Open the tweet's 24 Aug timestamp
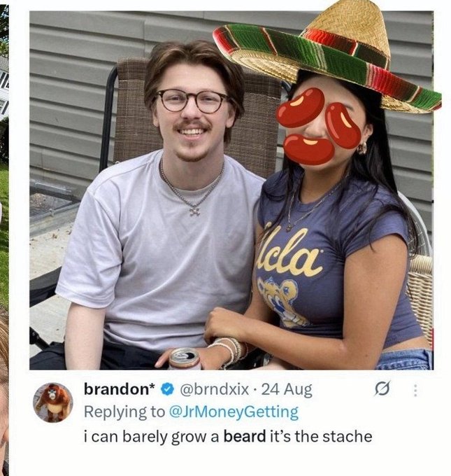This screenshot has width=451, height=476. click(x=286, y=389)
